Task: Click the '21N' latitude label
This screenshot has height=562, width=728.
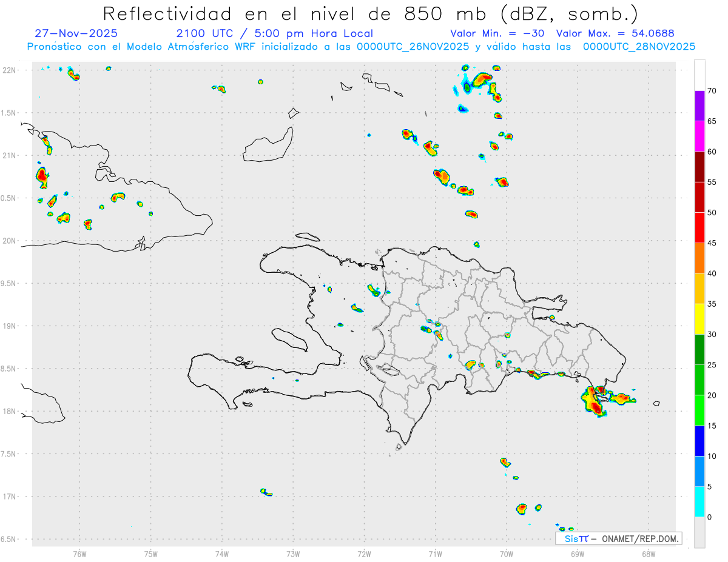Action: click(x=9, y=156)
